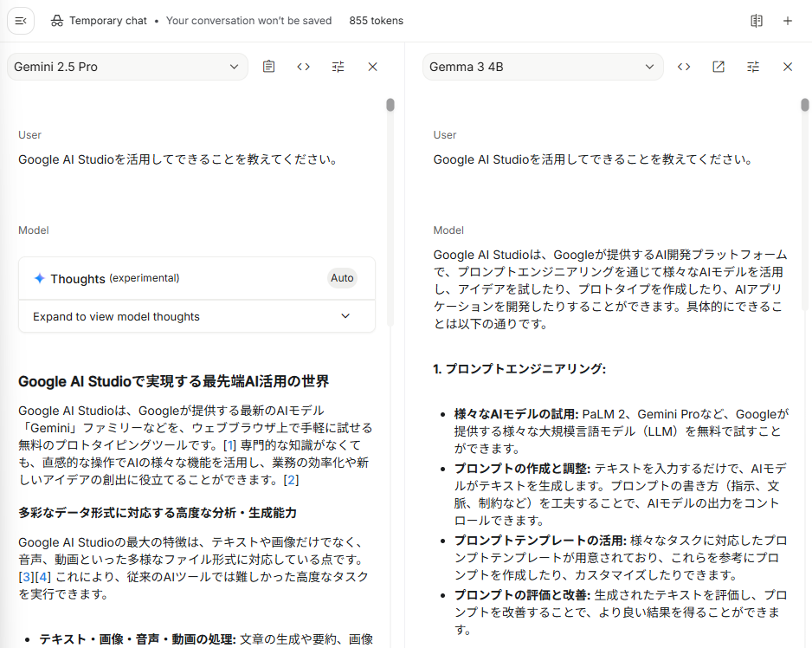Click bullet "プロンプトテンプレートの活用:"
The width and height of the screenshot is (812, 648).
pos(540,541)
